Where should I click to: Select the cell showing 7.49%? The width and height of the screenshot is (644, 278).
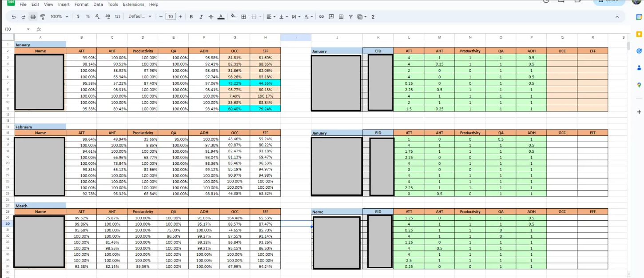pyautogui.click(x=235, y=96)
